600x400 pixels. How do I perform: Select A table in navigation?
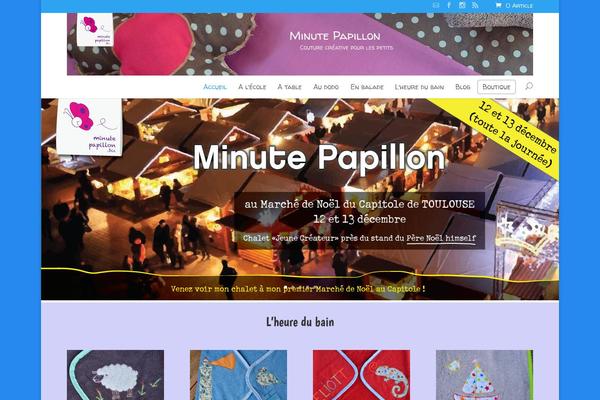pos(289,87)
